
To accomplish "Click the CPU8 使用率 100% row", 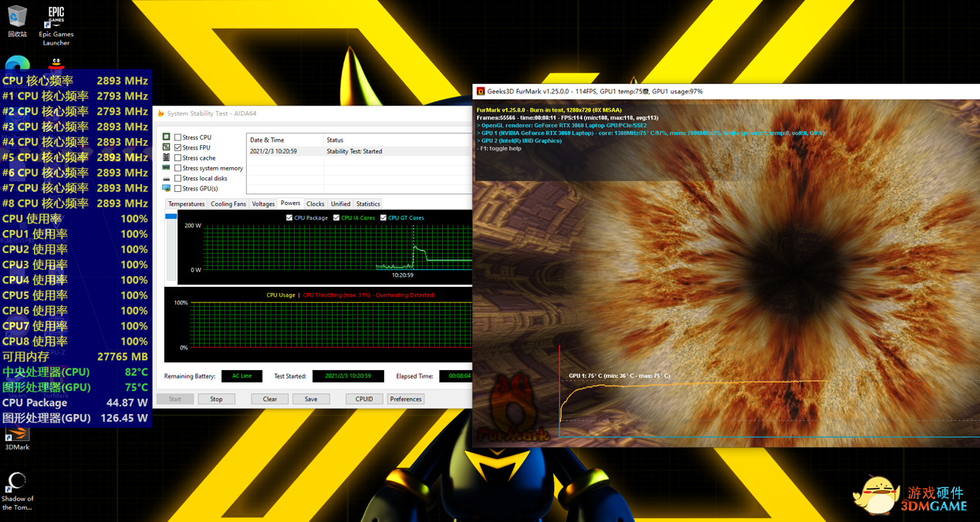I will tap(75, 342).
